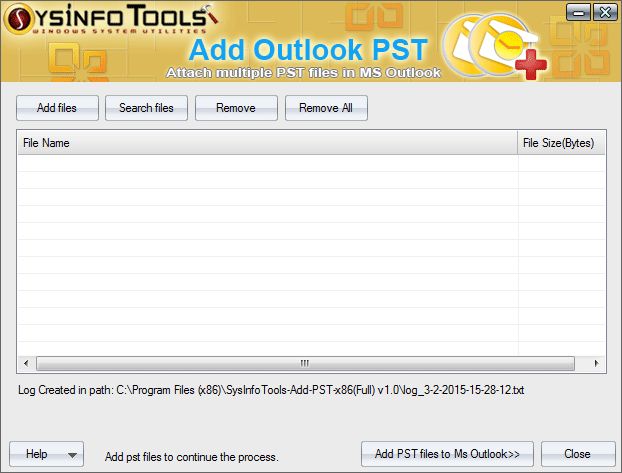Sort by the File Size(Bytes) column header
The height and width of the screenshot is (473, 622).
click(561, 143)
